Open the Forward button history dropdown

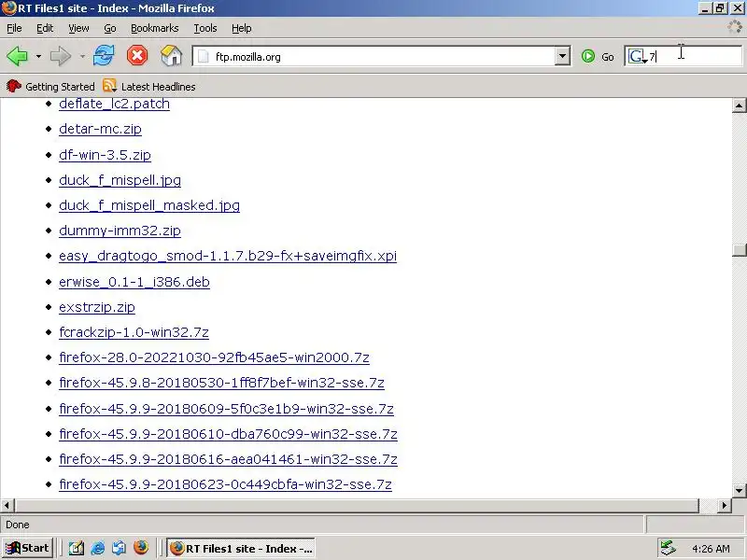[82, 56]
